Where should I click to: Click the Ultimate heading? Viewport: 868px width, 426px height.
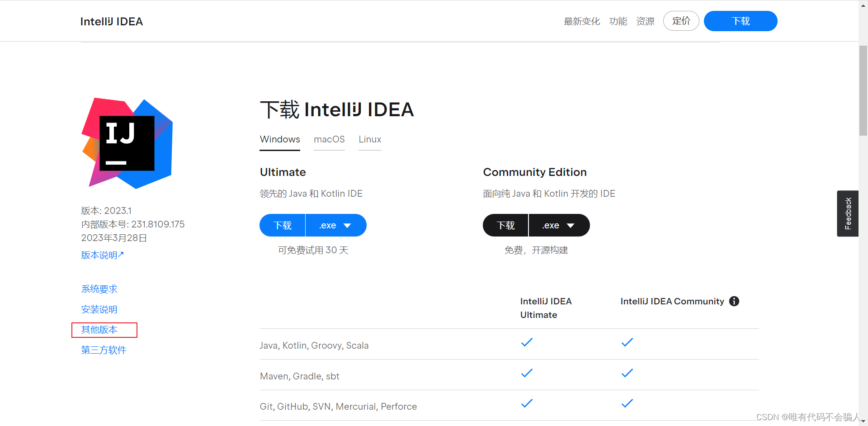coord(283,172)
